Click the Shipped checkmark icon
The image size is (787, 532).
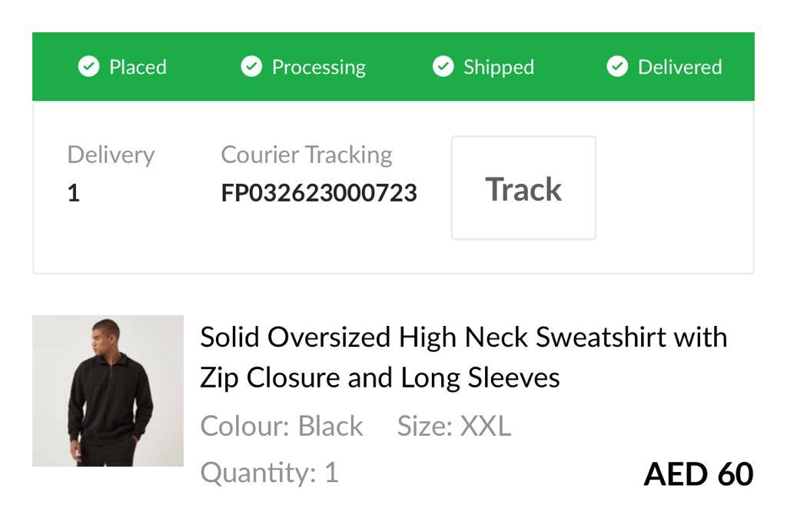[443, 67]
